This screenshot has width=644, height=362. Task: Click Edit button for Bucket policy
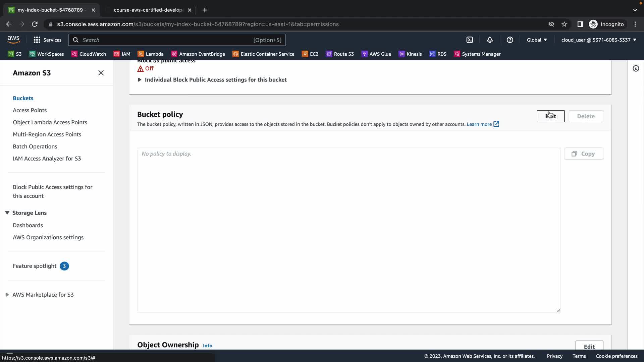tap(550, 116)
